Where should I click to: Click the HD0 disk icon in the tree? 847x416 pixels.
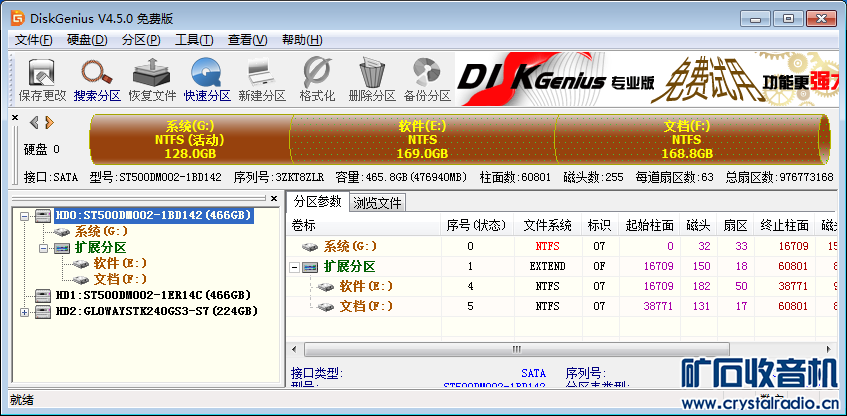coord(43,216)
